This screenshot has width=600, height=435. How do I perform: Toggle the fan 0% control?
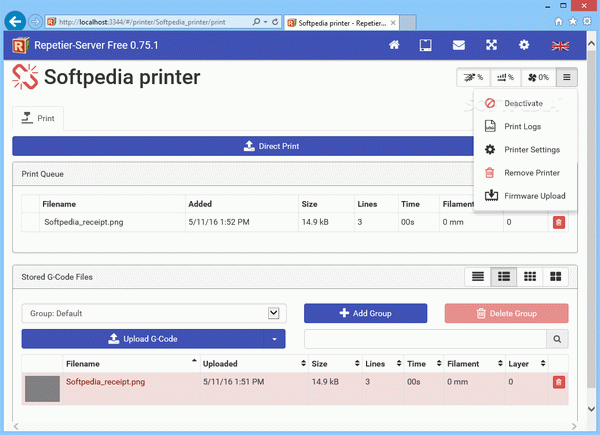[x=538, y=78]
